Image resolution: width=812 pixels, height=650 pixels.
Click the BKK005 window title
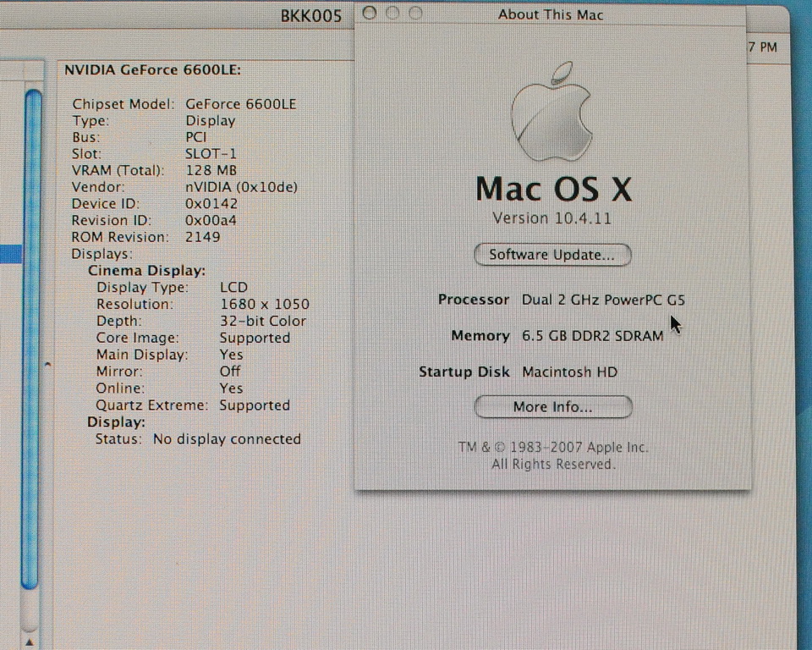coord(311,16)
